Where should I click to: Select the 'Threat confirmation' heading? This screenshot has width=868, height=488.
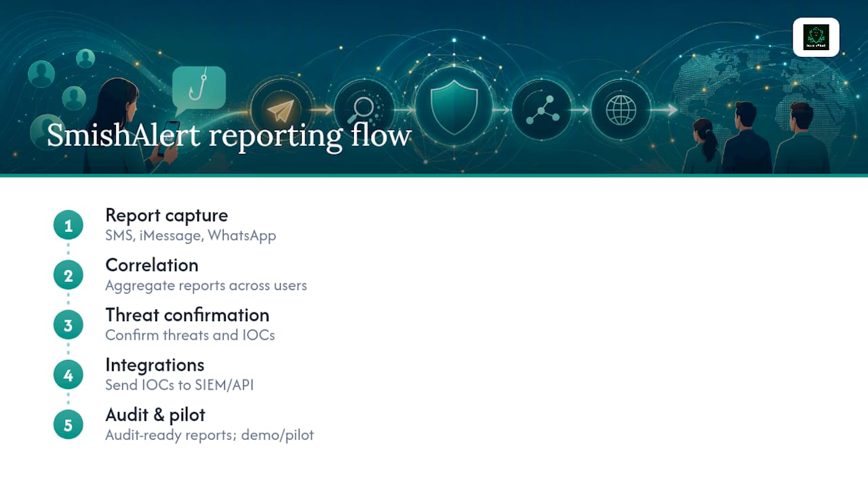pyautogui.click(x=187, y=315)
